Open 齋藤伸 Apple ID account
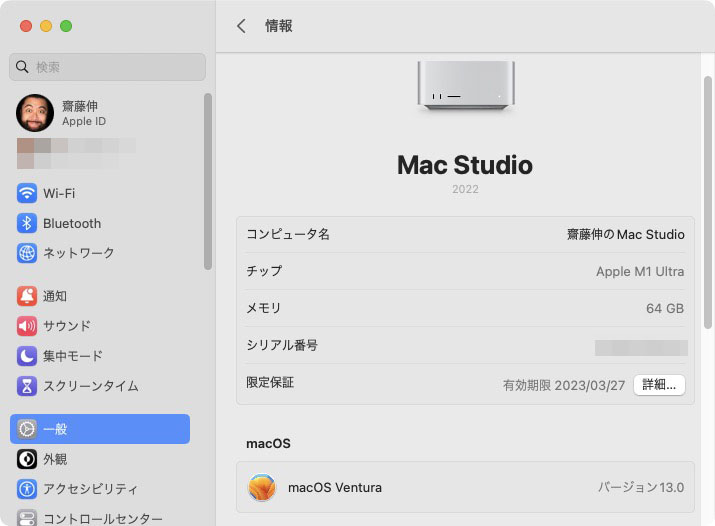Viewport: 715px width, 526px height. click(84, 113)
